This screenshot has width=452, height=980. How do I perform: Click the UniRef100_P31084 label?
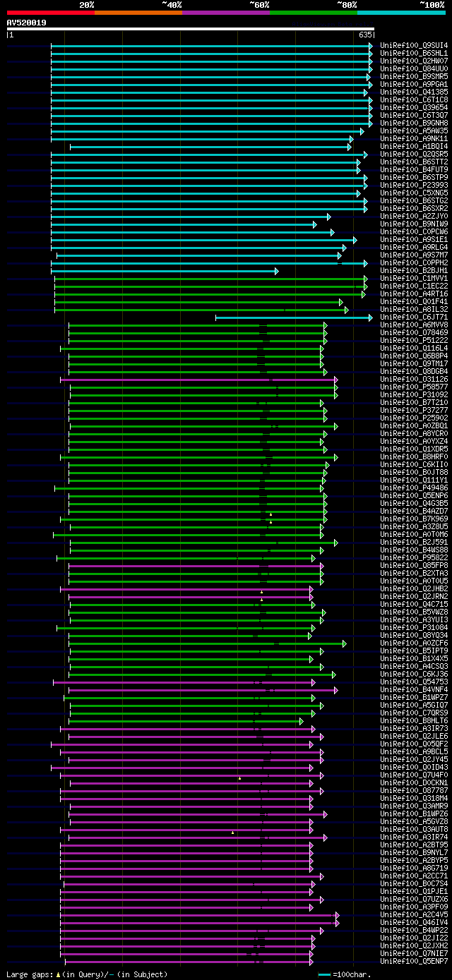pyautogui.click(x=414, y=628)
